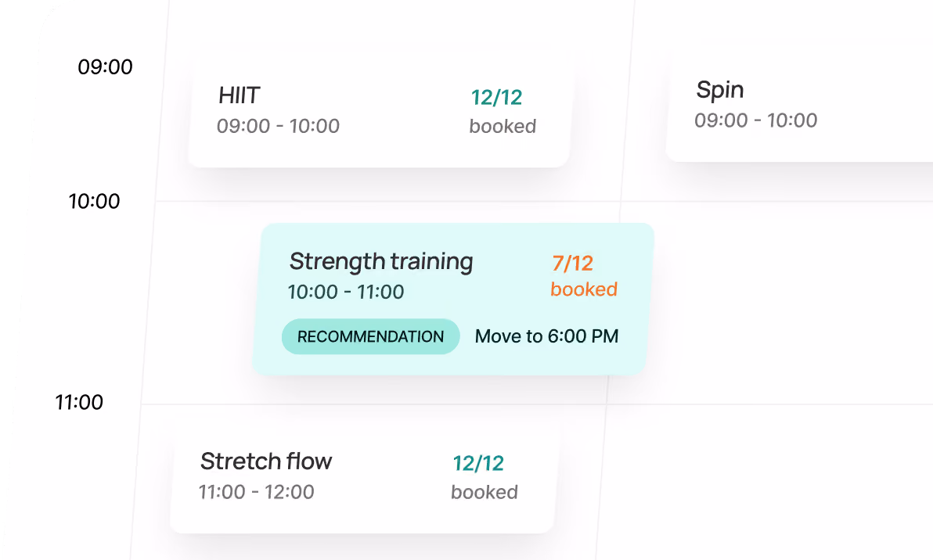
Task: Click Stretch flow's 12/12 booked count
Action: tap(484, 477)
